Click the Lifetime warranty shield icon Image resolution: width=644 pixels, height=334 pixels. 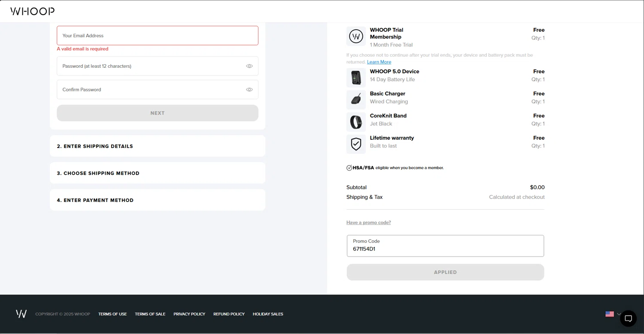pos(356,144)
